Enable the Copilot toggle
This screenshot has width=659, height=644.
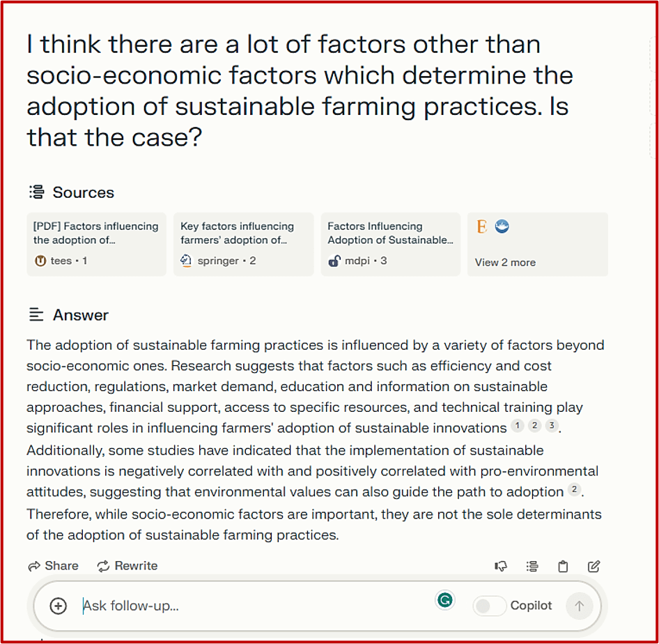[x=490, y=606]
